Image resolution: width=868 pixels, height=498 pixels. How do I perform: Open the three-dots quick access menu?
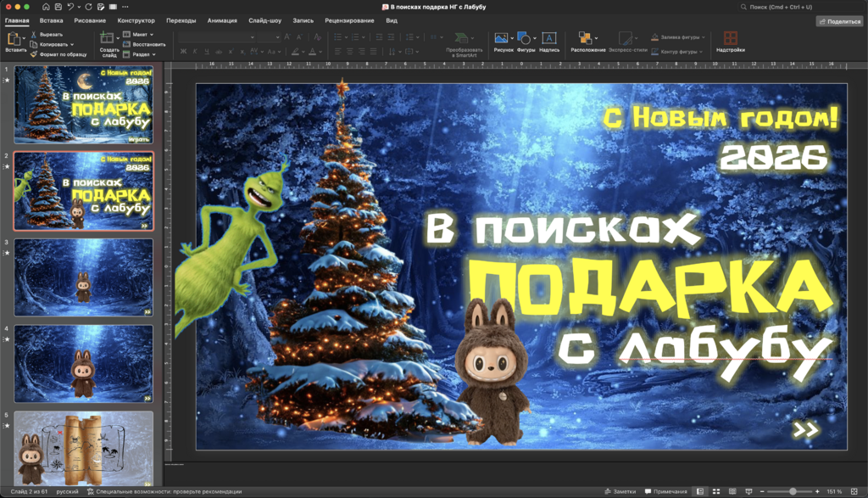point(125,7)
